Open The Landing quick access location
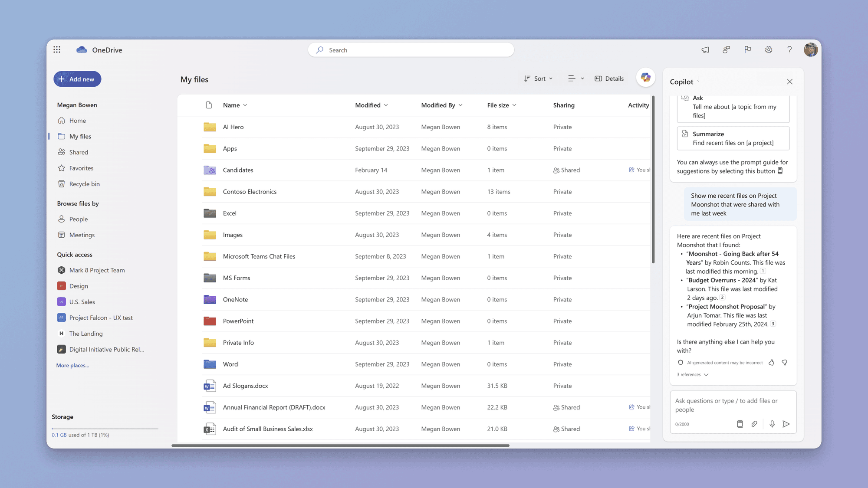This screenshot has width=868, height=488. (86, 334)
